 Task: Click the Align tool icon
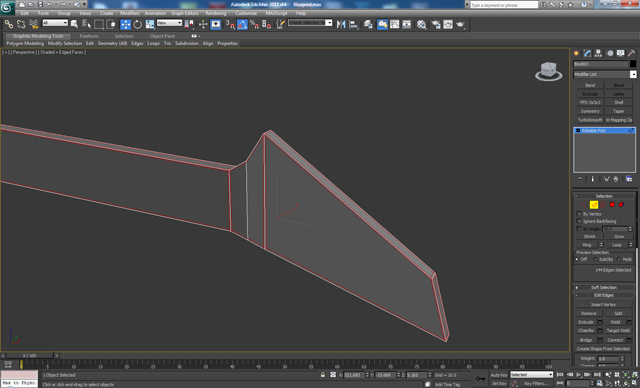point(353,24)
